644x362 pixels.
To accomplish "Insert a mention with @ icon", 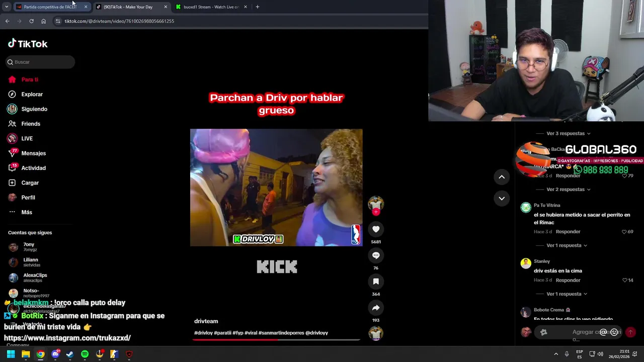I will pyautogui.click(x=603, y=332).
